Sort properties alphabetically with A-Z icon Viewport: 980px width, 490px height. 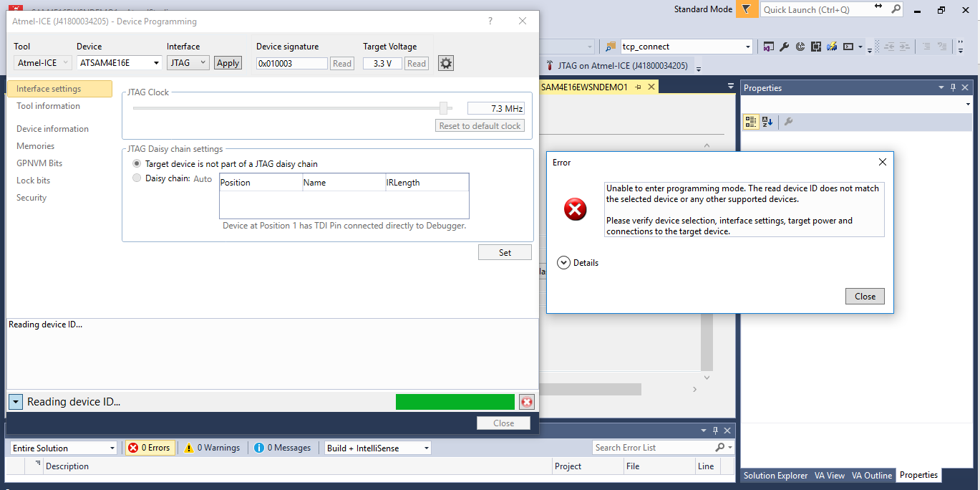coord(767,122)
